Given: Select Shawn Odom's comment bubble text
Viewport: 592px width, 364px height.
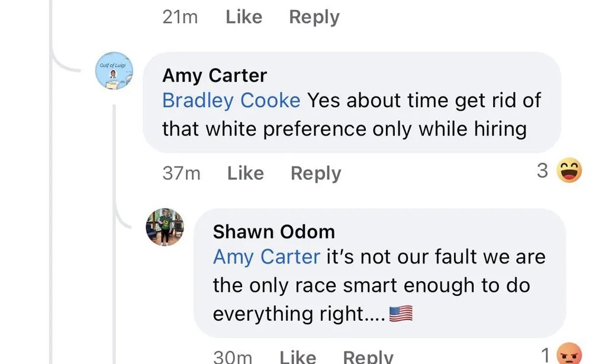Looking at the screenshot, I should pyautogui.click(x=379, y=285).
